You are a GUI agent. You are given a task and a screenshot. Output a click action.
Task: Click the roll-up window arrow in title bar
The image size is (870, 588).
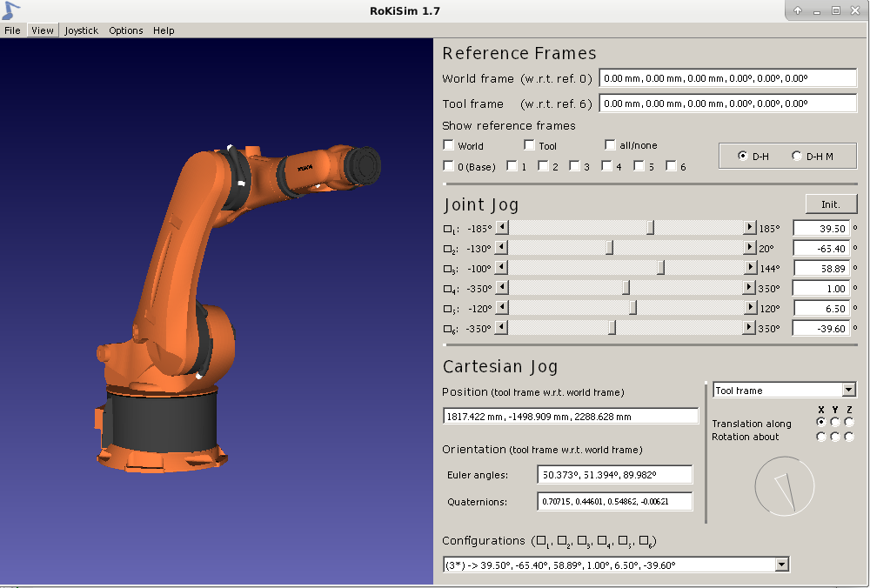coord(797,10)
